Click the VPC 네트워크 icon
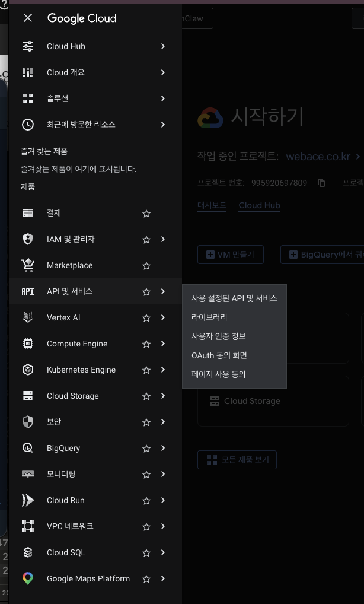The image size is (364, 604). (x=28, y=526)
